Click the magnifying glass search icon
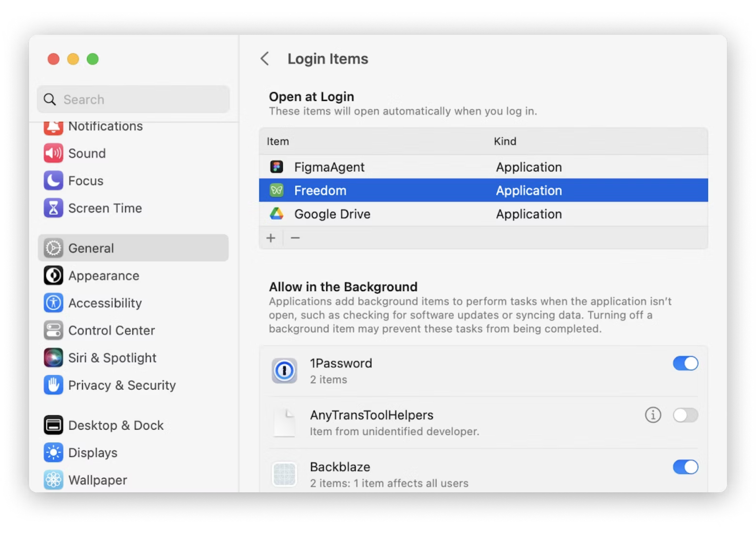 (x=50, y=99)
